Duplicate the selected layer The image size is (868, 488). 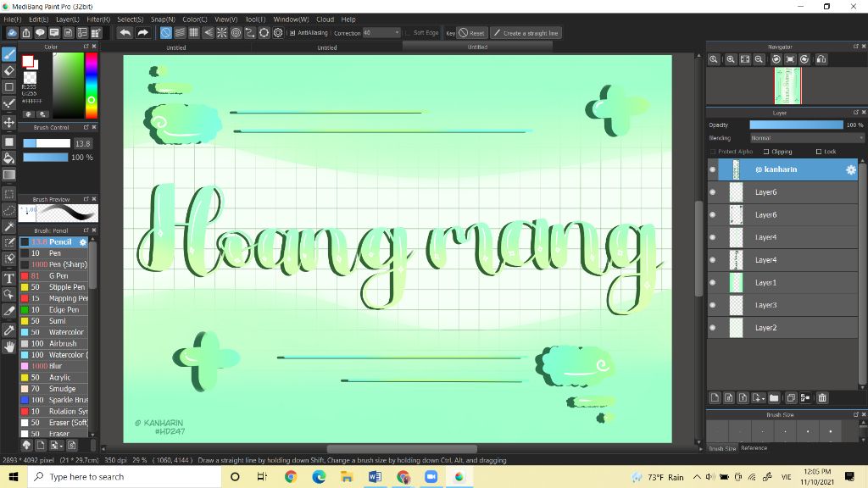(791, 398)
